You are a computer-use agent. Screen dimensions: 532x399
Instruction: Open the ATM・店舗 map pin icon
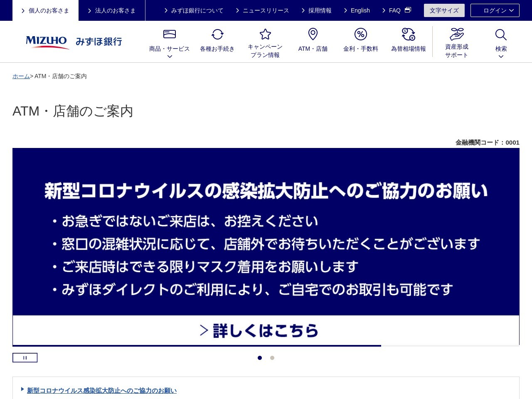tap(313, 34)
